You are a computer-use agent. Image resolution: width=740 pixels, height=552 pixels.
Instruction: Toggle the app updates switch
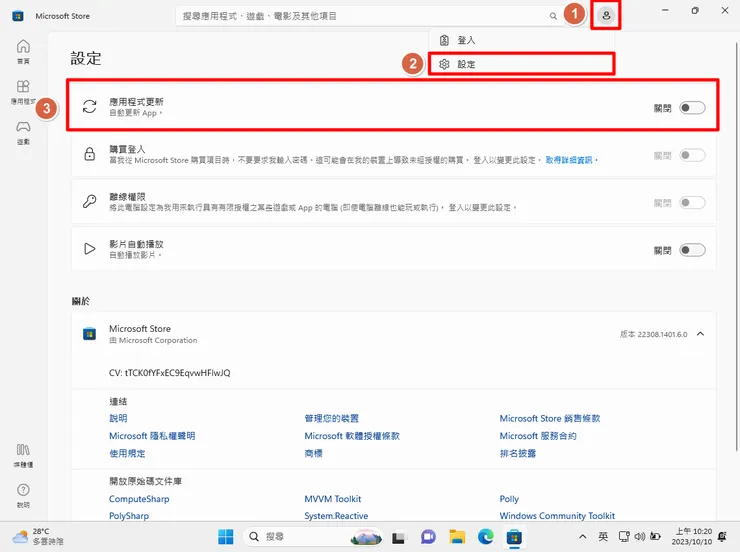[x=692, y=108]
